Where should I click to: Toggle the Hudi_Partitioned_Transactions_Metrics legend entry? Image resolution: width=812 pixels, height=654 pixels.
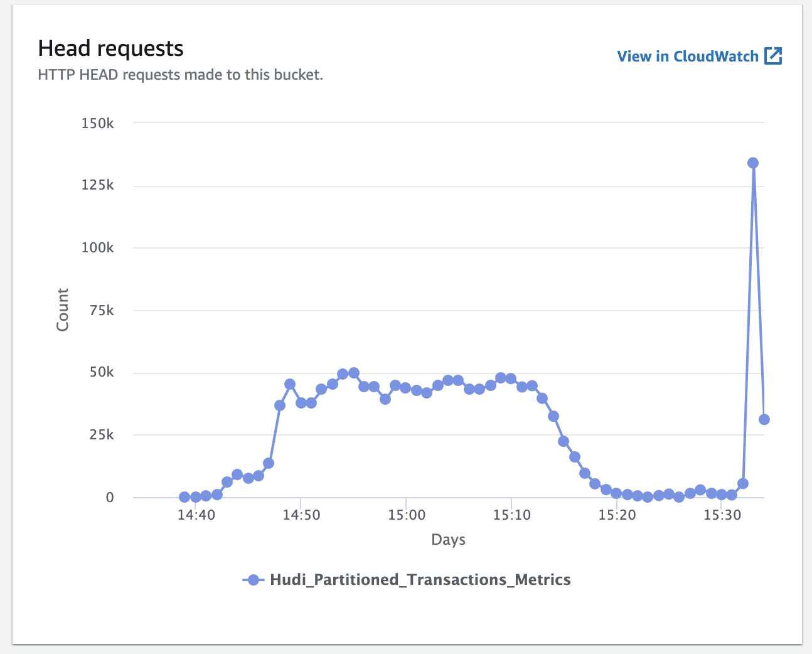[420, 579]
